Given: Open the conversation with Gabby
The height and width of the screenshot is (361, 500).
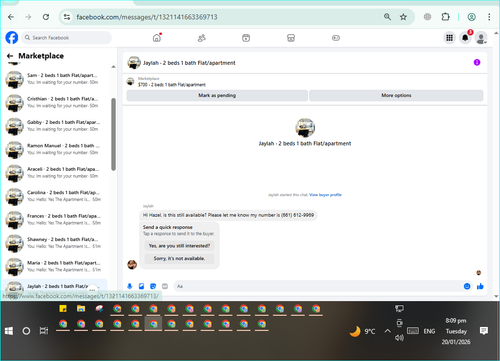Looking at the screenshot, I should tap(55, 126).
